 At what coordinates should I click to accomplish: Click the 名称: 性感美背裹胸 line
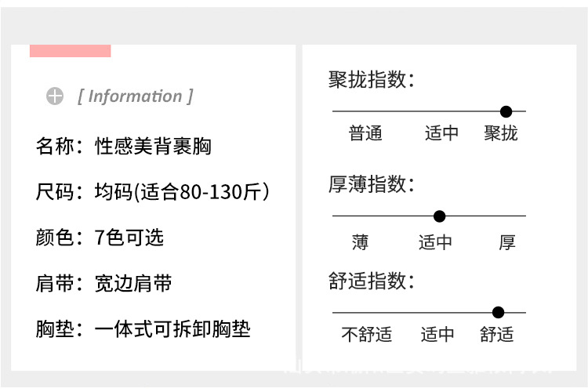(x=124, y=146)
